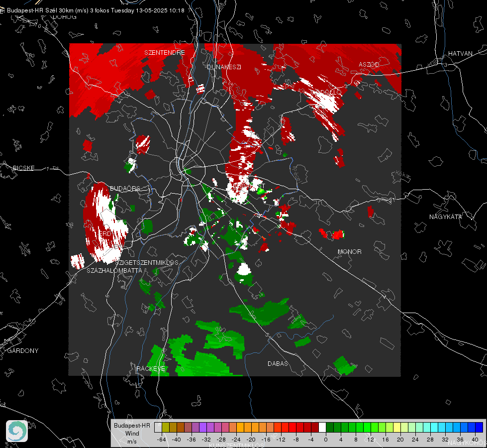Viewport: 487px width, 448px height.
Task: Click the NAGYKÁTA town label
Action: pos(445,217)
